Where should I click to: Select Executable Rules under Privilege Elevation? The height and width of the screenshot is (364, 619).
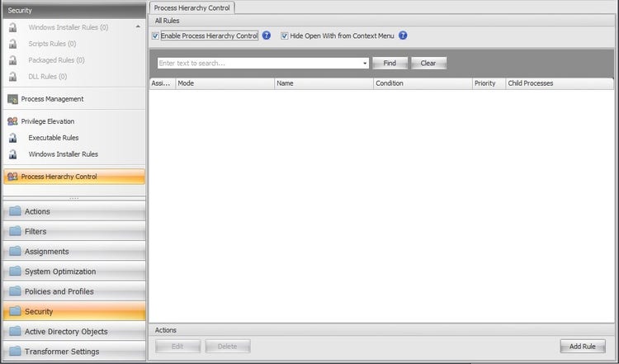pos(54,138)
